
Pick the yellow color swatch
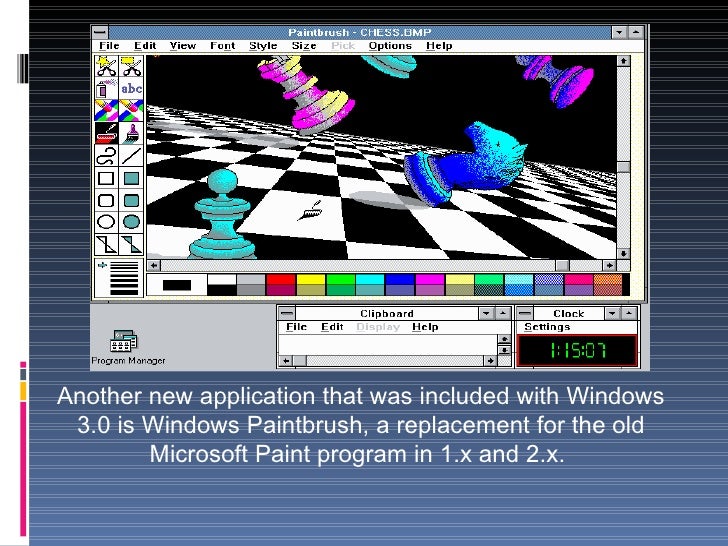[x=311, y=279]
